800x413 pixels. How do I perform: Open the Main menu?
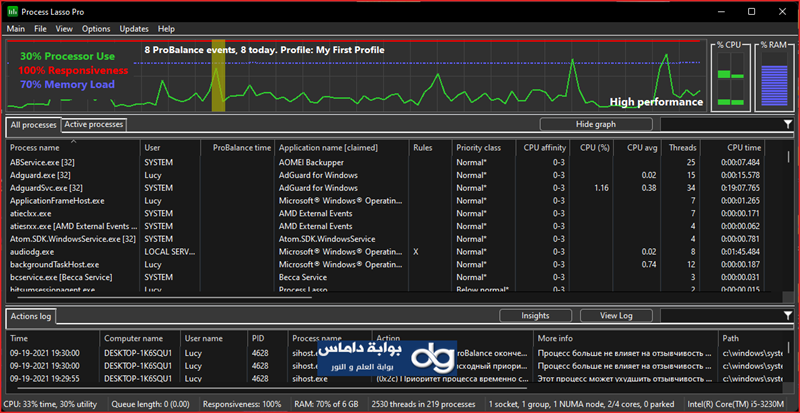(x=16, y=29)
